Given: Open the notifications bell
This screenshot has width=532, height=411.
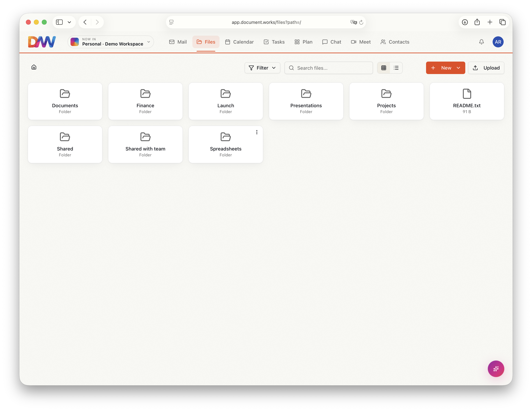Looking at the screenshot, I should [x=481, y=42].
